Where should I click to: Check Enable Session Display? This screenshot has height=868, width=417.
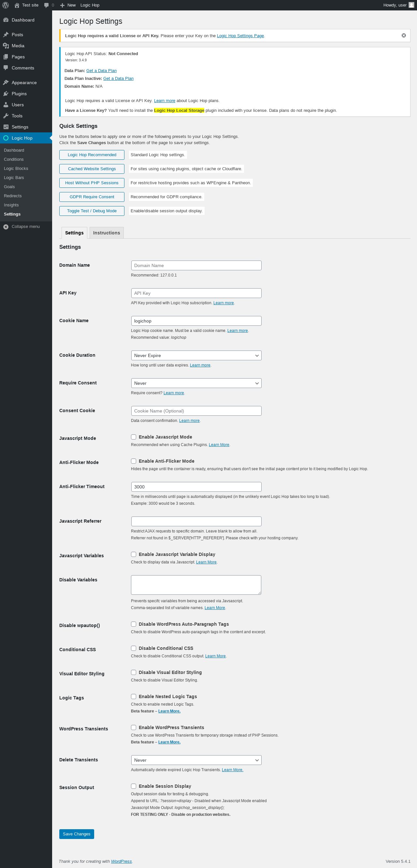pos(134,786)
